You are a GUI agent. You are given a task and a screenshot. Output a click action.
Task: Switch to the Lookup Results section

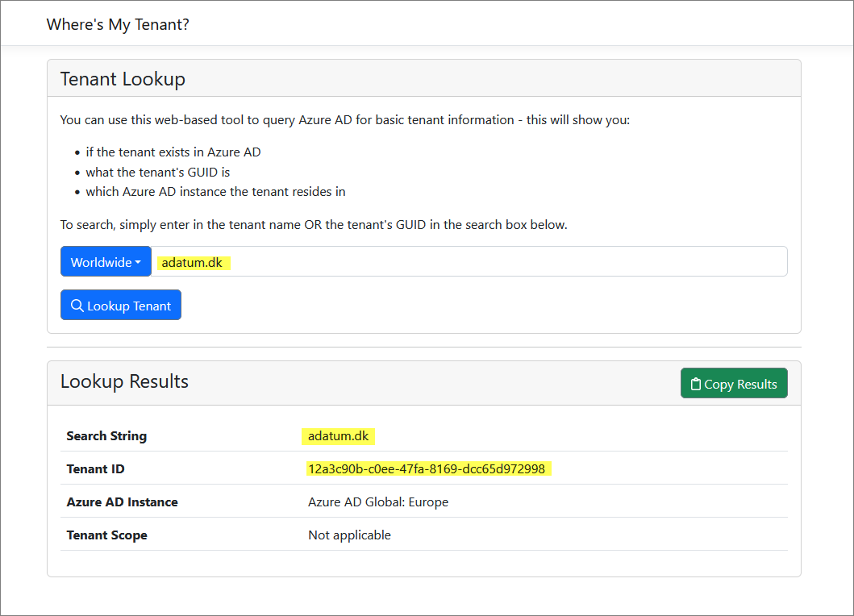tap(123, 381)
